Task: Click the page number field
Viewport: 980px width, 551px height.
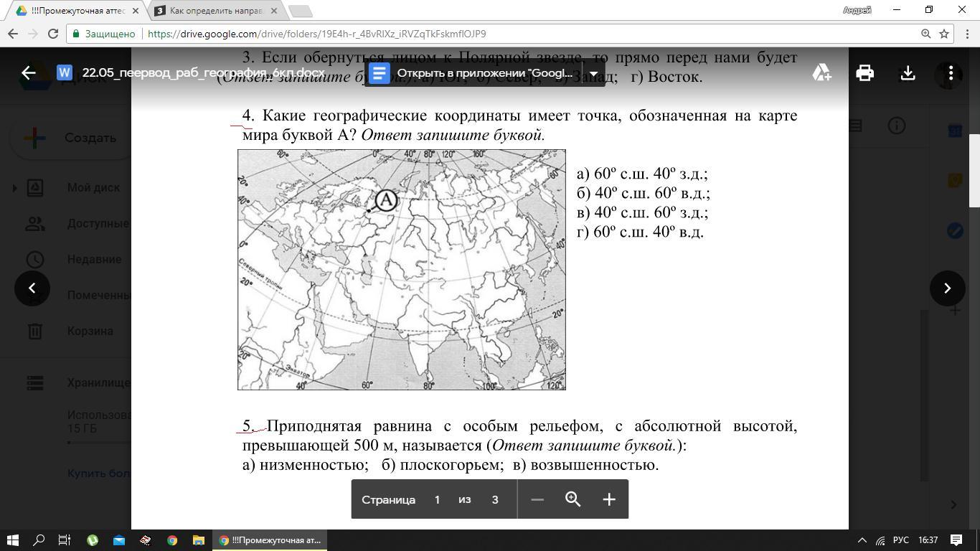Action: (437, 499)
